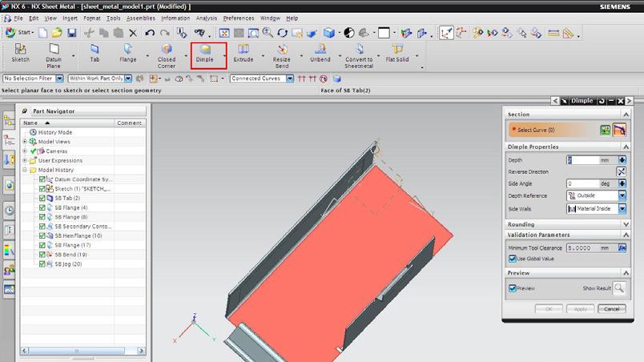Click the Fit view icon
Screen dimensions: 644x362
pos(223,33)
